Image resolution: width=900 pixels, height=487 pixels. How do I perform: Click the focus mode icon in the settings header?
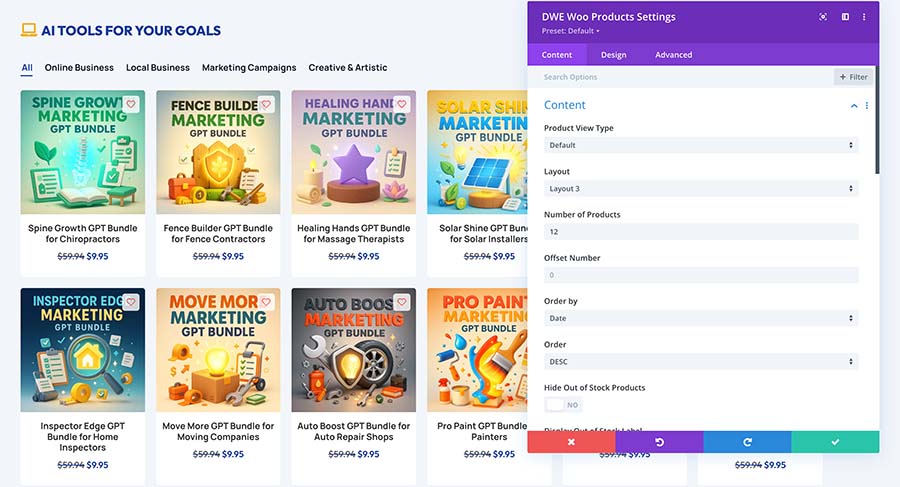[x=823, y=17]
